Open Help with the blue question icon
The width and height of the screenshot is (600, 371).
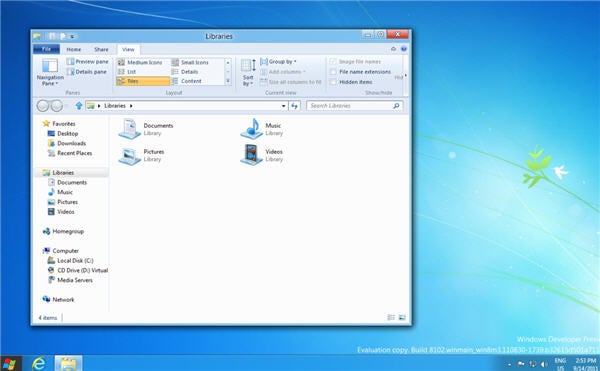tap(404, 49)
